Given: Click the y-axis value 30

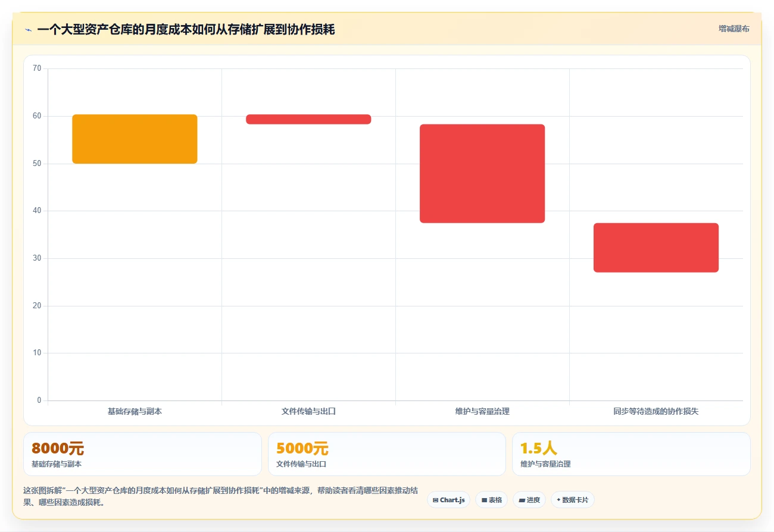Looking at the screenshot, I should pos(37,258).
